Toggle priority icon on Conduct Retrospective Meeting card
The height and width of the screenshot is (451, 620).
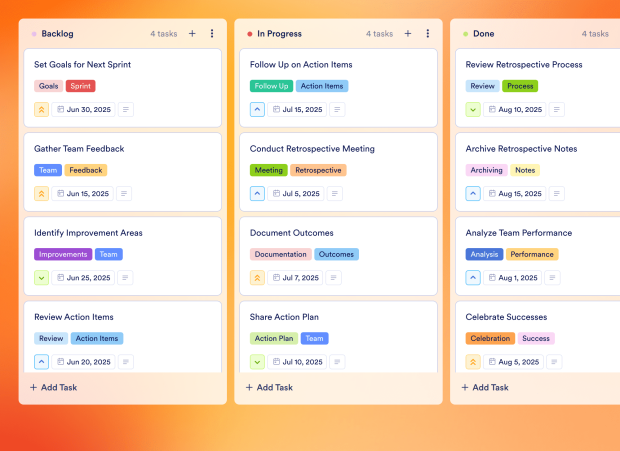point(258,194)
